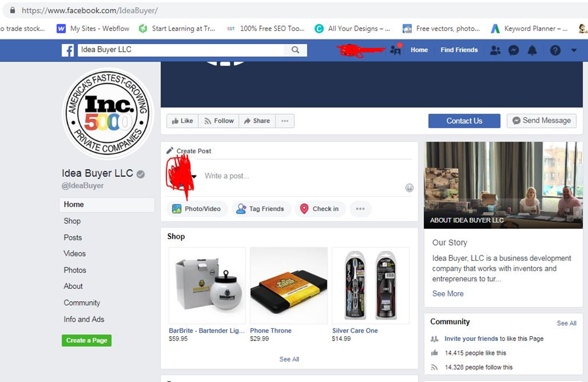Open the BarBrite product image
Viewport: 588px width, 382px height.
207,285
